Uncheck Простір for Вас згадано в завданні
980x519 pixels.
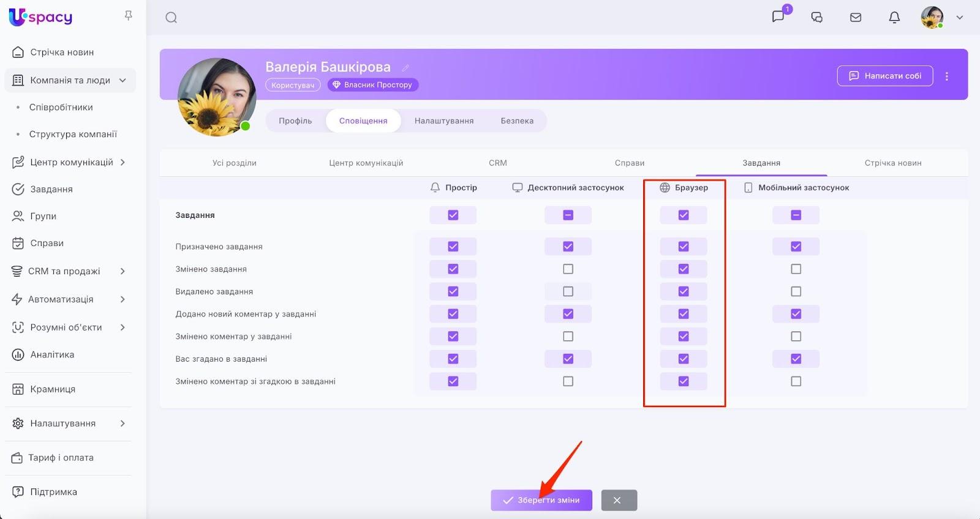(453, 359)
